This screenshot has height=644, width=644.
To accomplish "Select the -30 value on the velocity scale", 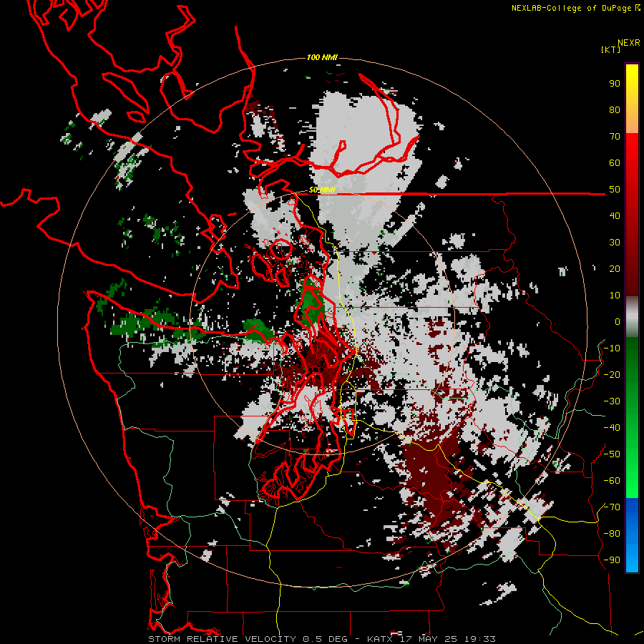I will [x=612, y=401].
